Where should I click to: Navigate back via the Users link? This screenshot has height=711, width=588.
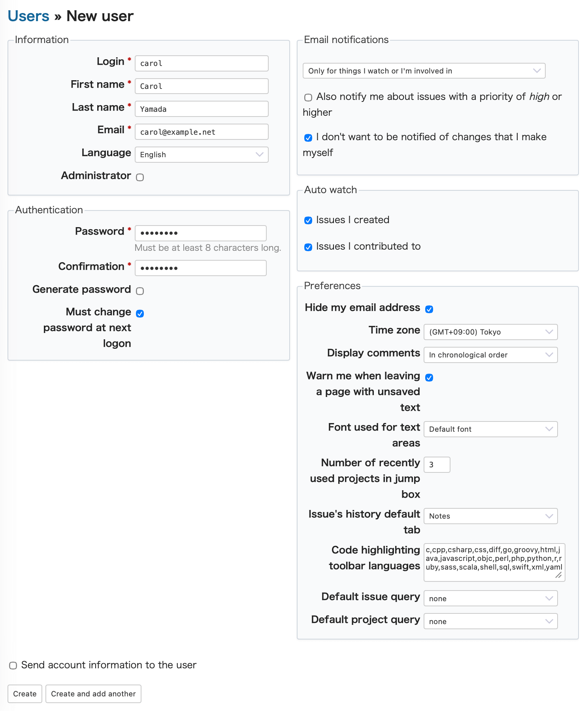pyautogui.click(x=28, y=16)
